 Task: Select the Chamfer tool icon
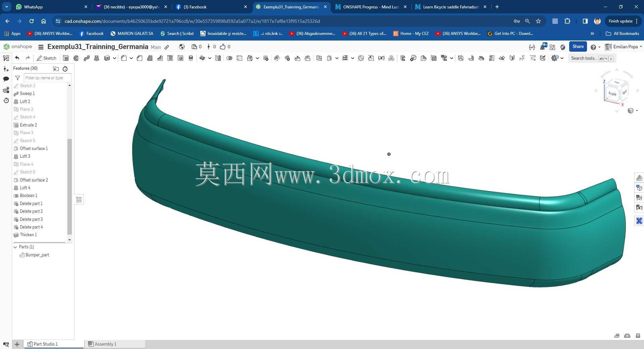140,58
